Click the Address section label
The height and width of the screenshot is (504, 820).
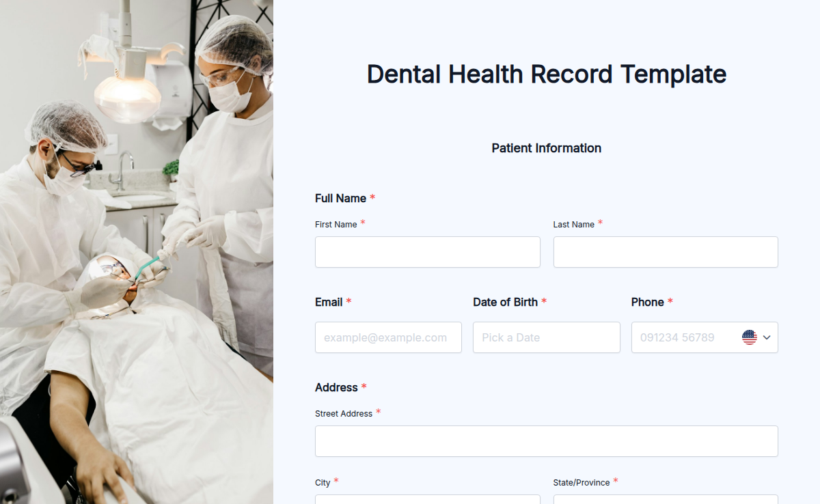[x=336, y=387]
